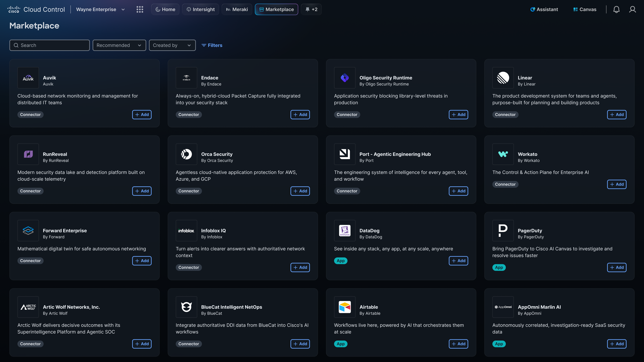Open the AppOmni Marlin AI card title
The width and height of the screenshot is (644, 362).
pos(539,307)
